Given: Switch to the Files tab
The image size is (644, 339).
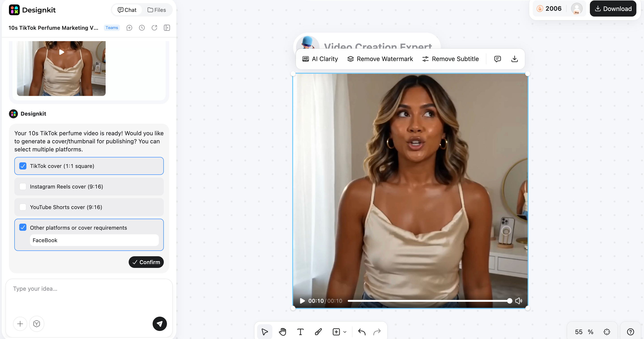Looking at the screenshot, I should tap(157, 10).
